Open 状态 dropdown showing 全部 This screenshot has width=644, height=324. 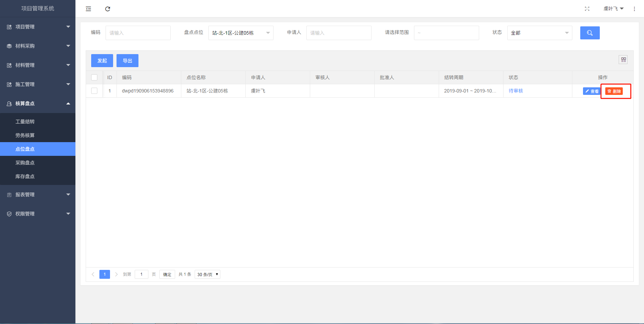tap(540, 33)
